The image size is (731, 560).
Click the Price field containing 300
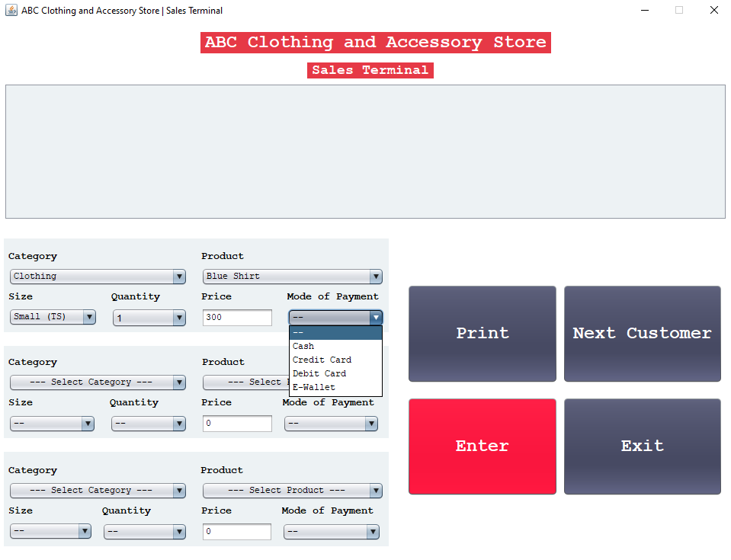pyautogui.click(x=237, y=317)
